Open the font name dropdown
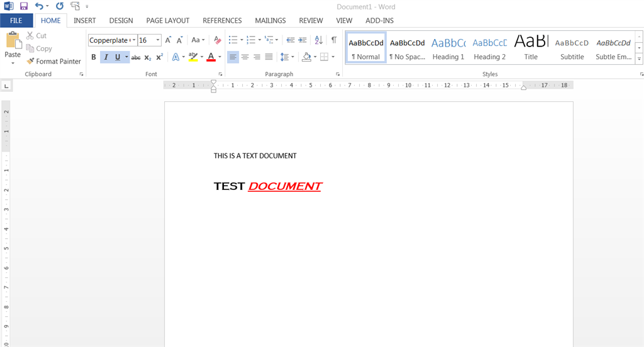 pos(134,40)
